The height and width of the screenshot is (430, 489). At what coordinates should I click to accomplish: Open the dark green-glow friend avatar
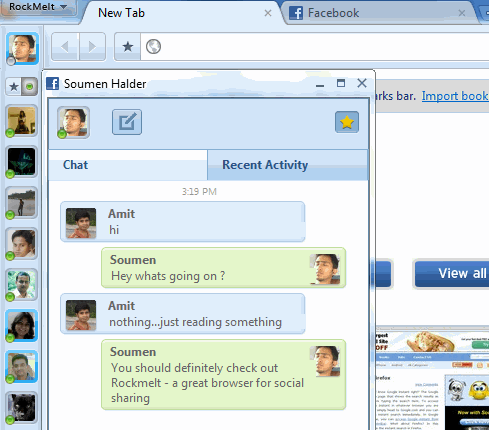[22, 162]
